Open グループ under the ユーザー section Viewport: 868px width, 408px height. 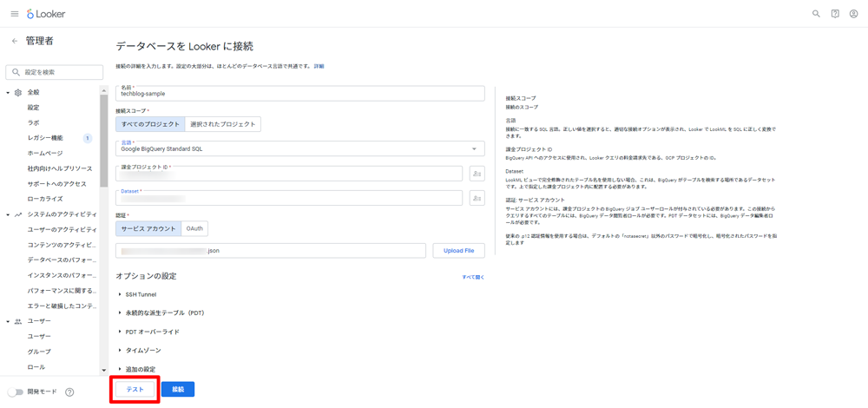tap(39, 352)
